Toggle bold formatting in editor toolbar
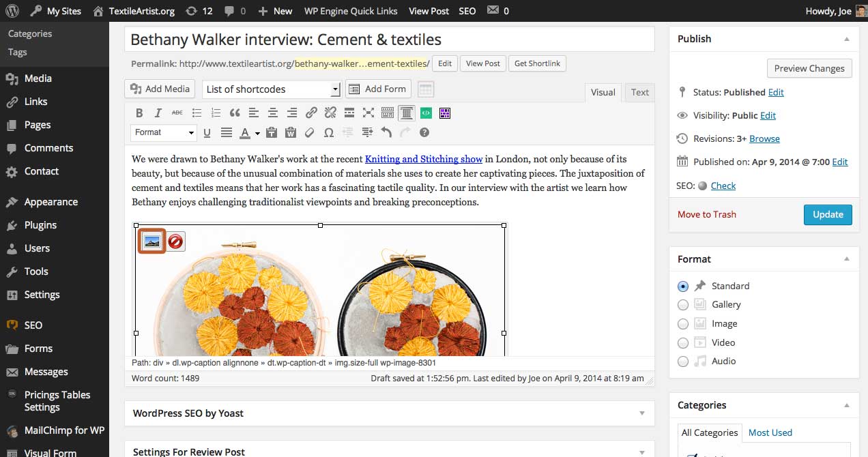The width and height of the screenshot is (868, 457). (x=139, y=113)
